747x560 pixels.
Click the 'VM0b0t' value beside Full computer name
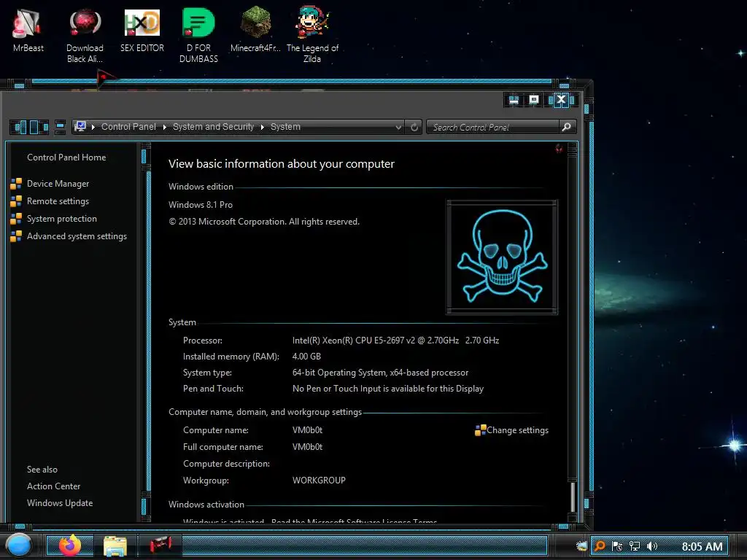307,447
